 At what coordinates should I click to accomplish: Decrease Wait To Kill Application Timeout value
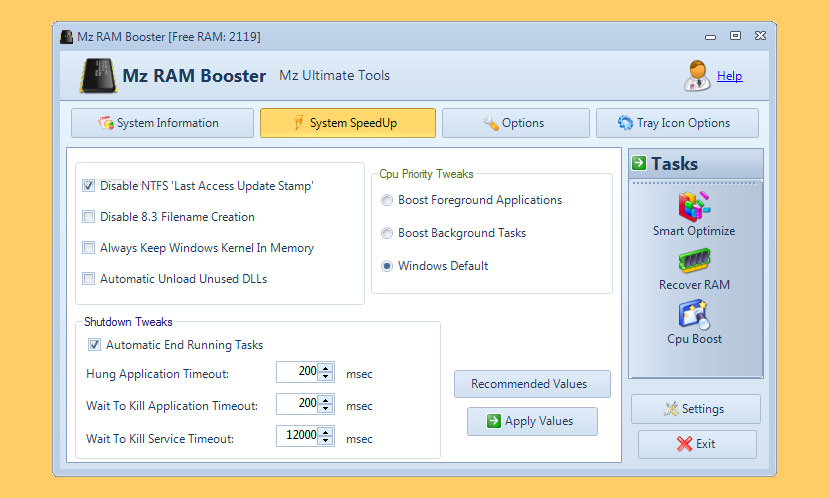click(x=326, y=410)
